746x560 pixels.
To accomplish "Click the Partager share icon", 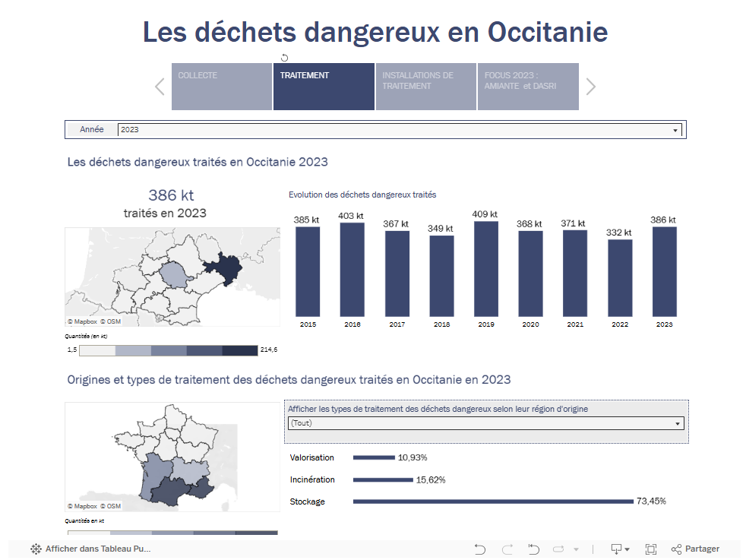I will (x=676, y=549).
